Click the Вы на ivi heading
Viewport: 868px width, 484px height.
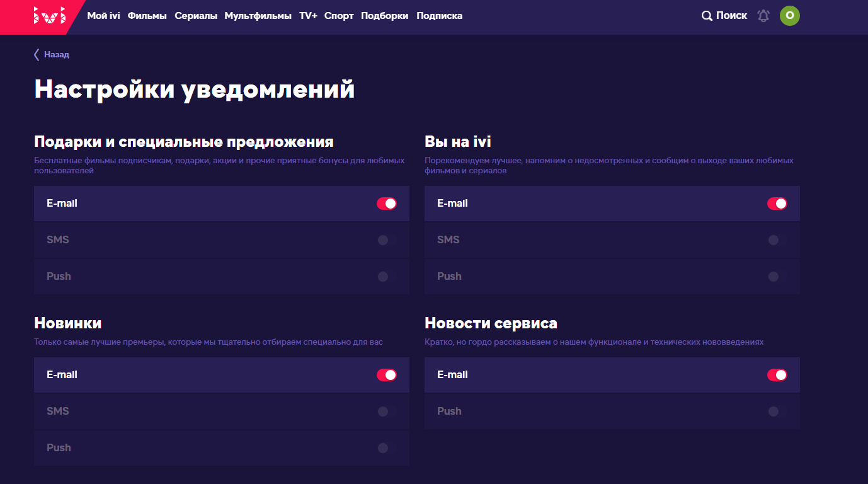click(x=458, y=142)
